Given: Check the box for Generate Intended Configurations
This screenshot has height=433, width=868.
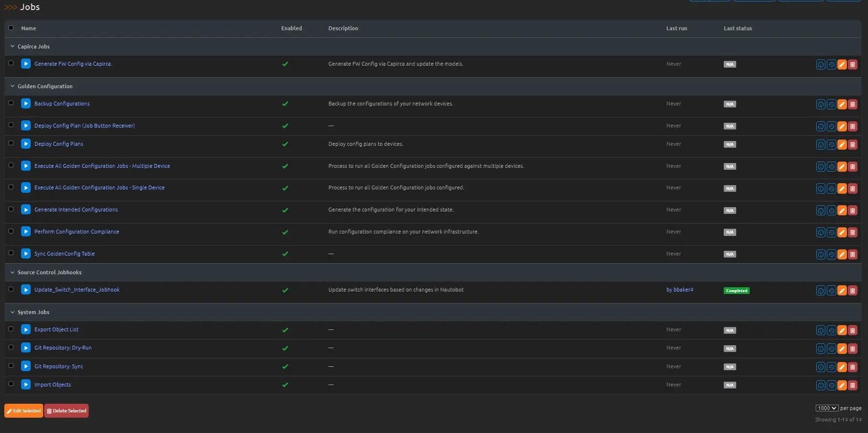Looking at the screenshot, I should point(11,209).
